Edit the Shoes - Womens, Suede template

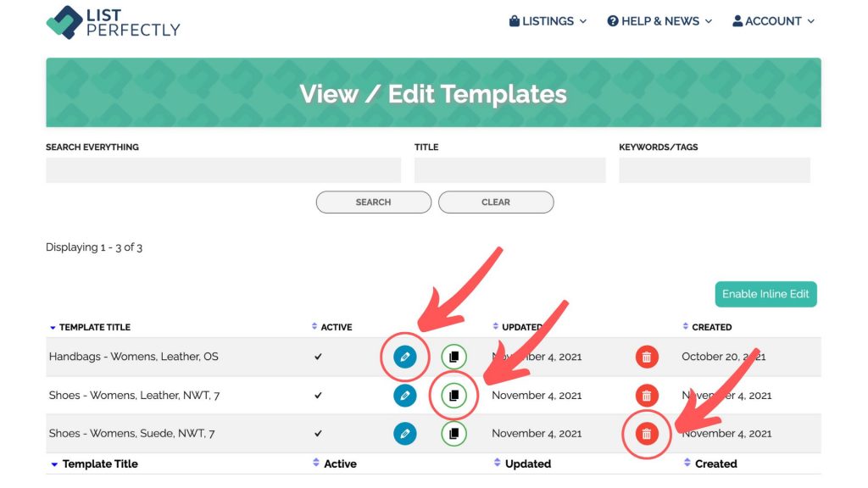tap(404, 433)
